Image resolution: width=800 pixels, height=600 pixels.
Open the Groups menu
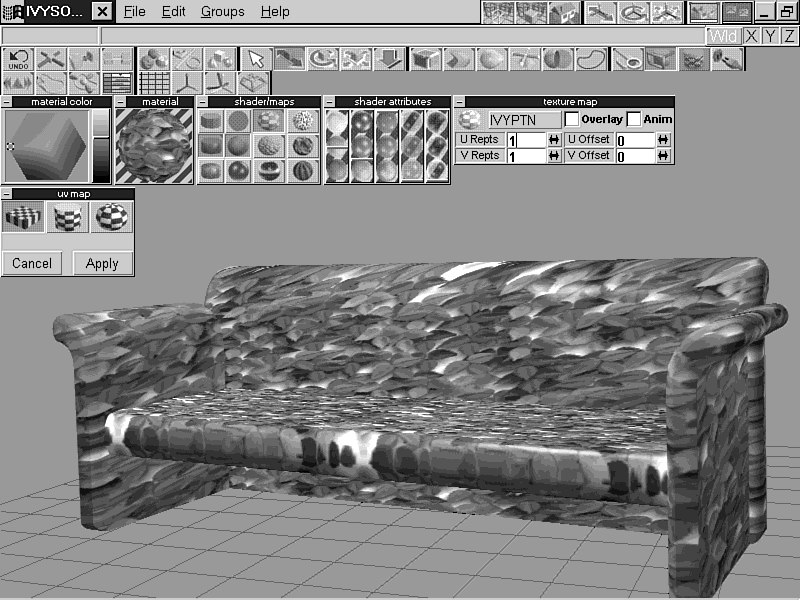click(x=222, y=12)
